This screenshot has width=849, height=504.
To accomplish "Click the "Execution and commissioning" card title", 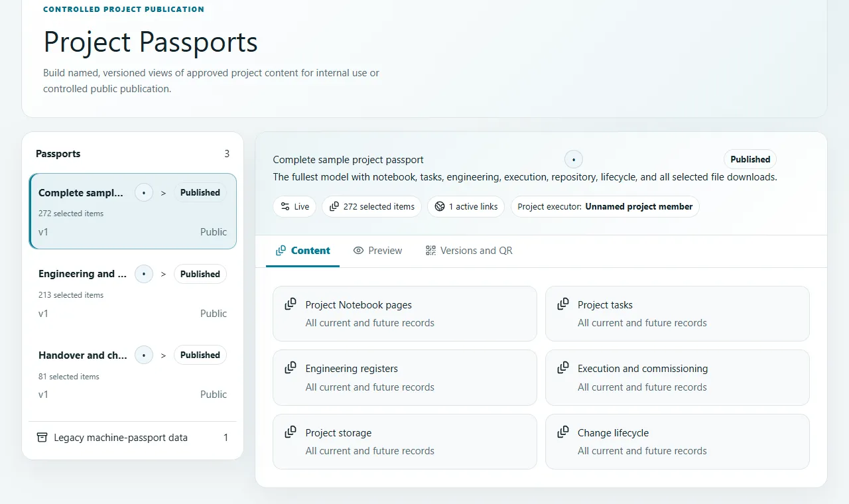I will [x=643, y=369].
